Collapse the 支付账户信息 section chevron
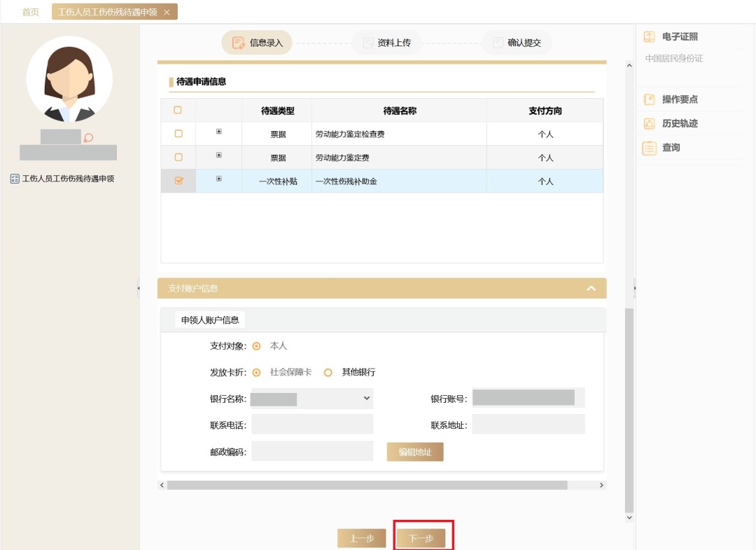 click(x=591, y=289)
